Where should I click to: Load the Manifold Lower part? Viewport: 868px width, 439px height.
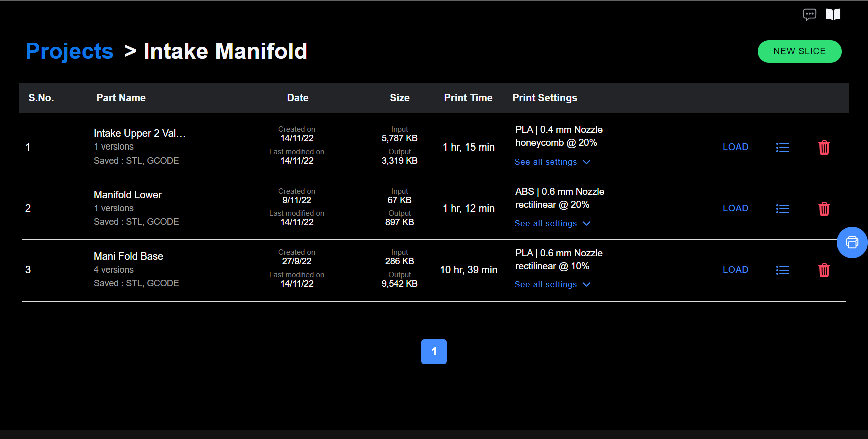pyautogui.click(x=735, y=208)
